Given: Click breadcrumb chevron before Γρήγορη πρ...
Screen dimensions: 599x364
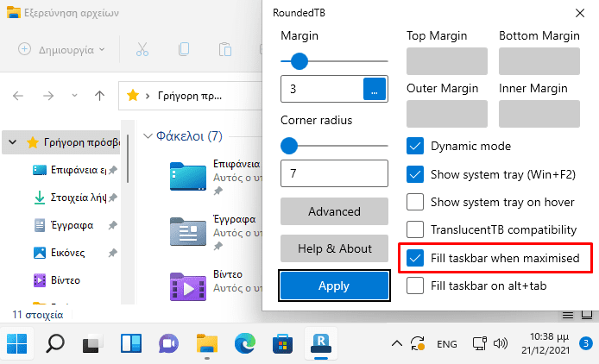Looking at the screenshot, I should click(148, 96).
